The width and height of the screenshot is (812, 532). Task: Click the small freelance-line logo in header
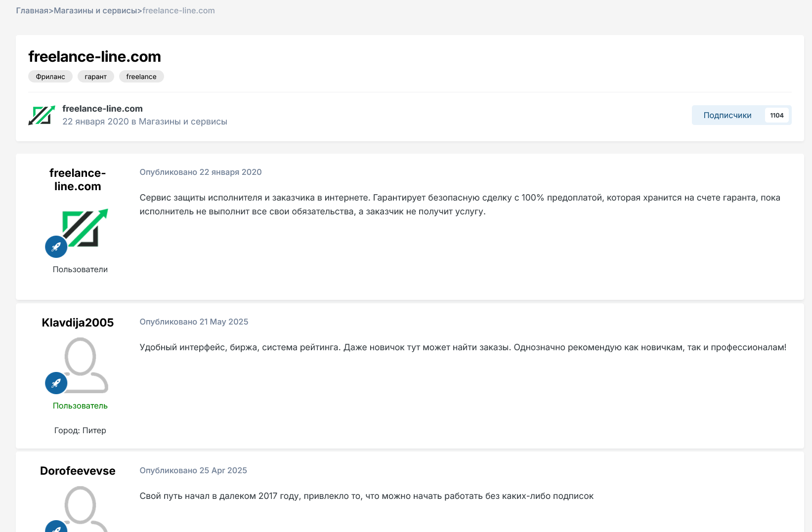click(x=42, y=115)
